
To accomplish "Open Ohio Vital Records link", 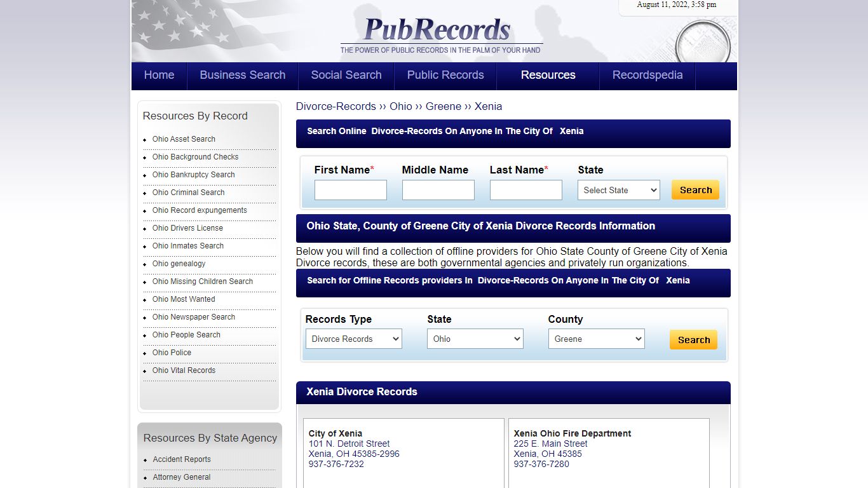I will click(184, 370).
